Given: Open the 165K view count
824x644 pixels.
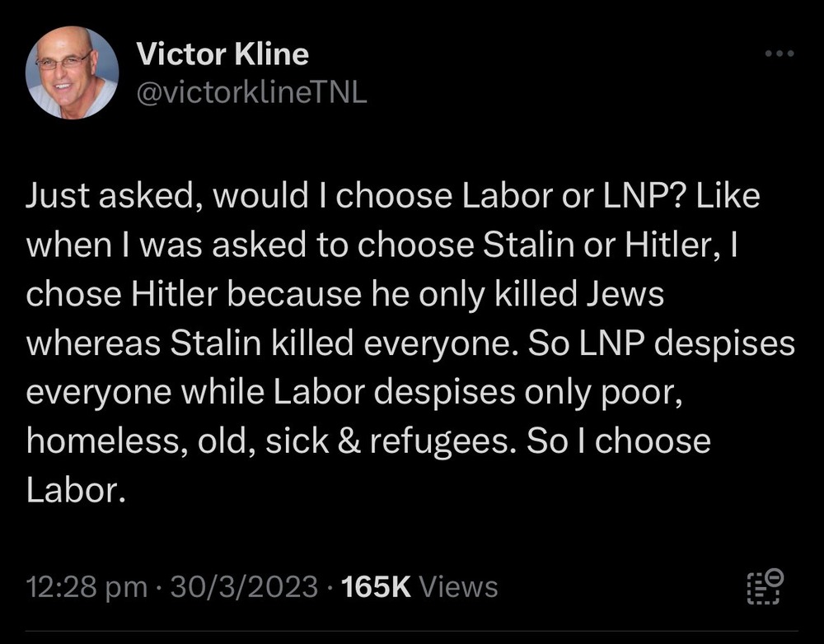Looking at the screenshot, I should (x=376, y=587).
